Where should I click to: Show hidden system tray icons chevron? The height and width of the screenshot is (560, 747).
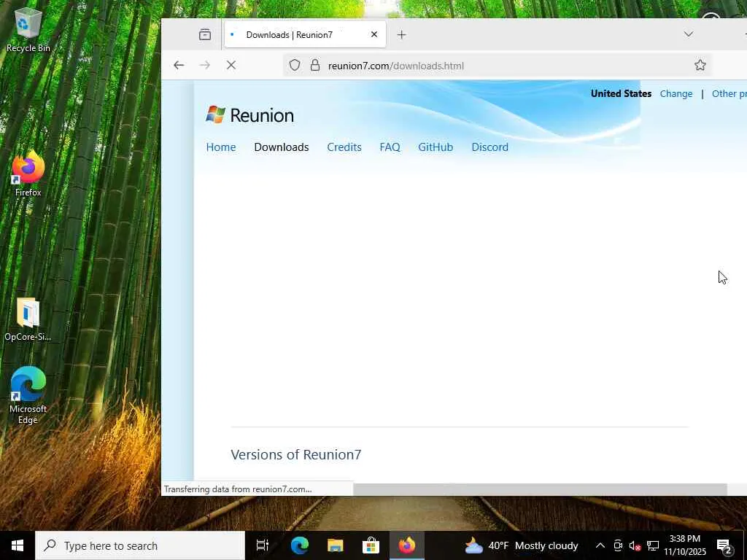click(600, 545)
